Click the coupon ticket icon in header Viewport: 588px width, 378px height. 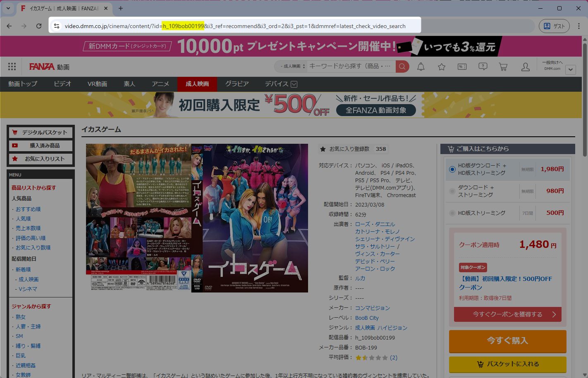tap(462, 67)
